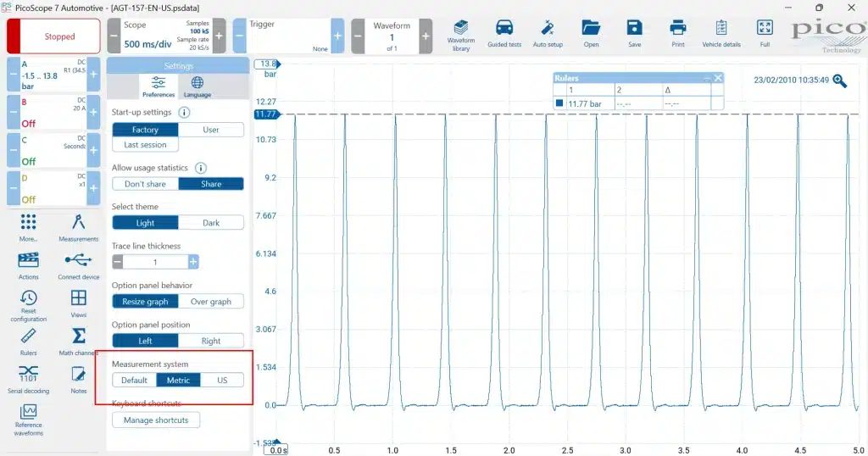
Task: Click Channel D plus button
Action: 93,188
